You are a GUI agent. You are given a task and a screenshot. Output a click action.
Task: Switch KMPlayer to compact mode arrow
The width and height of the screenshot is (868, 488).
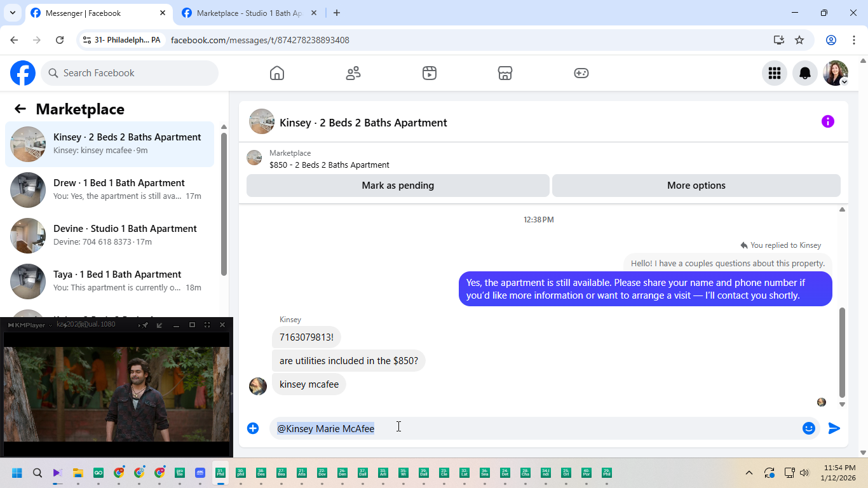coord(159,325)
